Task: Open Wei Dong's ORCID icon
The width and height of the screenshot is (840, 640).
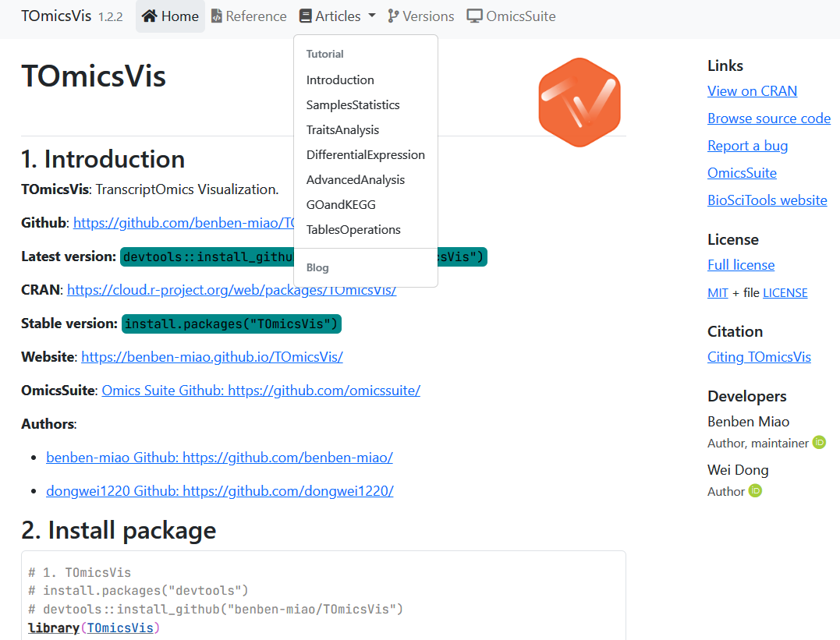Action: [x=755, y=491]
